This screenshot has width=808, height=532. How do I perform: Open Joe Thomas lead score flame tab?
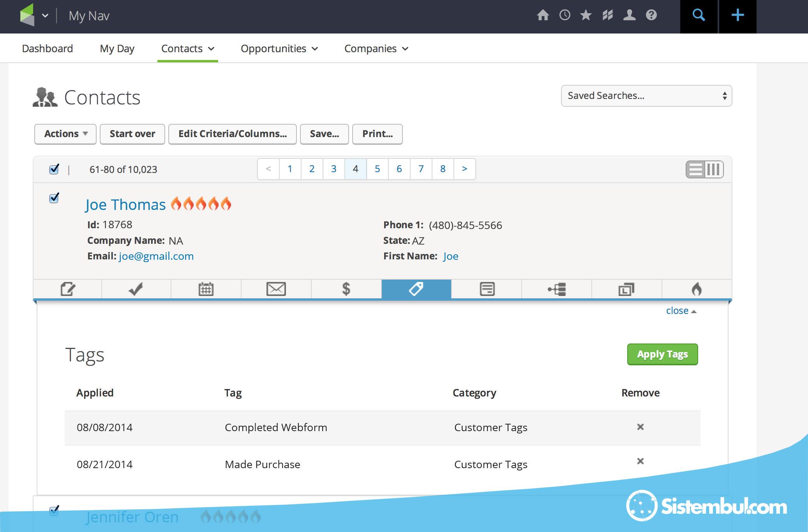tap(697, 289)
